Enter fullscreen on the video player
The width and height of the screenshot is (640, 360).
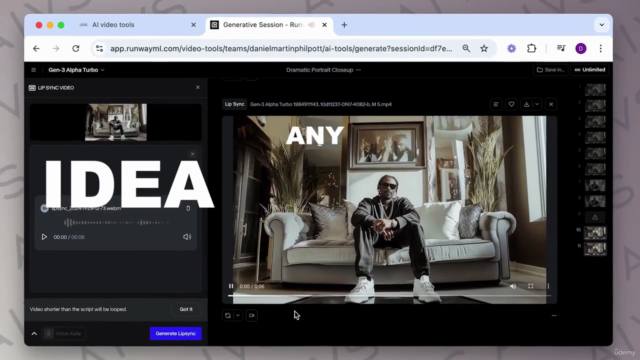pos(530,286)
